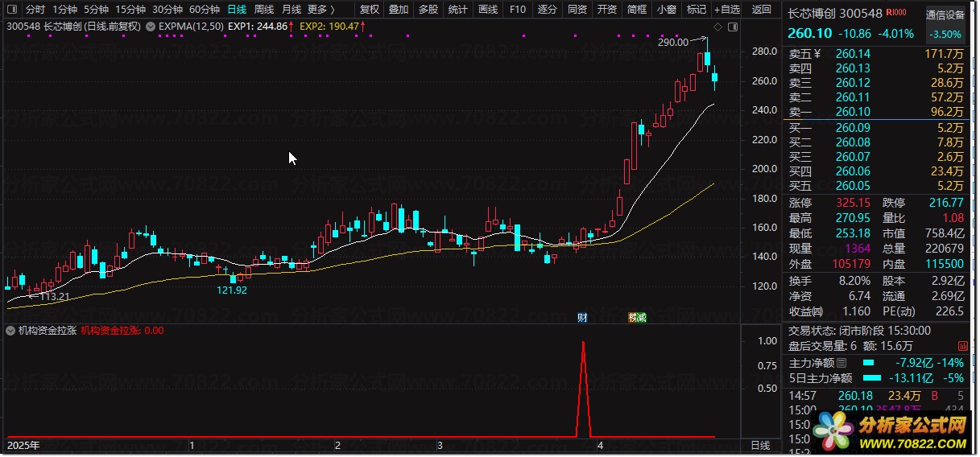Viewport: 980px width, 457px height.
Task: Click the 跌停 price 216.77
Action: (x=945, y=203)
